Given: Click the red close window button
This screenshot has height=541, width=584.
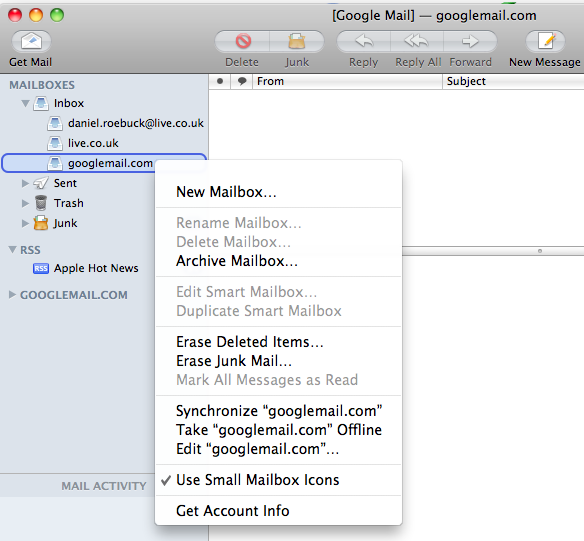Looking at the screenshot, I should (x=15, y=15).
